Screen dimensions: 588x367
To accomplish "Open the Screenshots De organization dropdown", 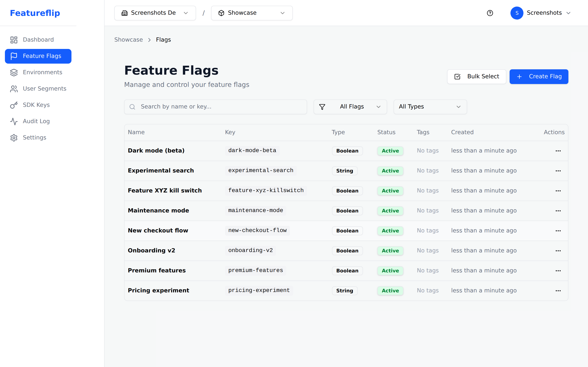I will point(155,13).
